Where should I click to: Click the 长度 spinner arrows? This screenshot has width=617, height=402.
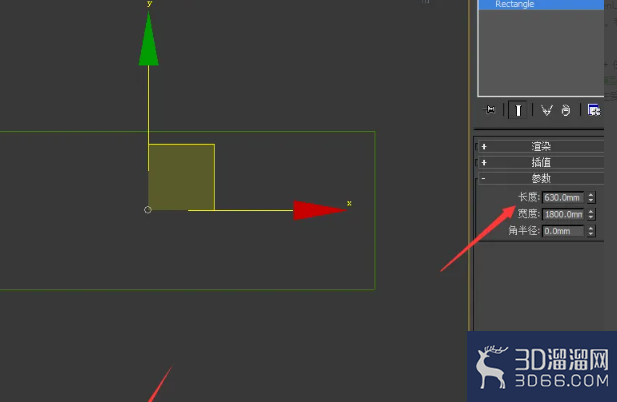pyautogui.click(x=591, y=197)
